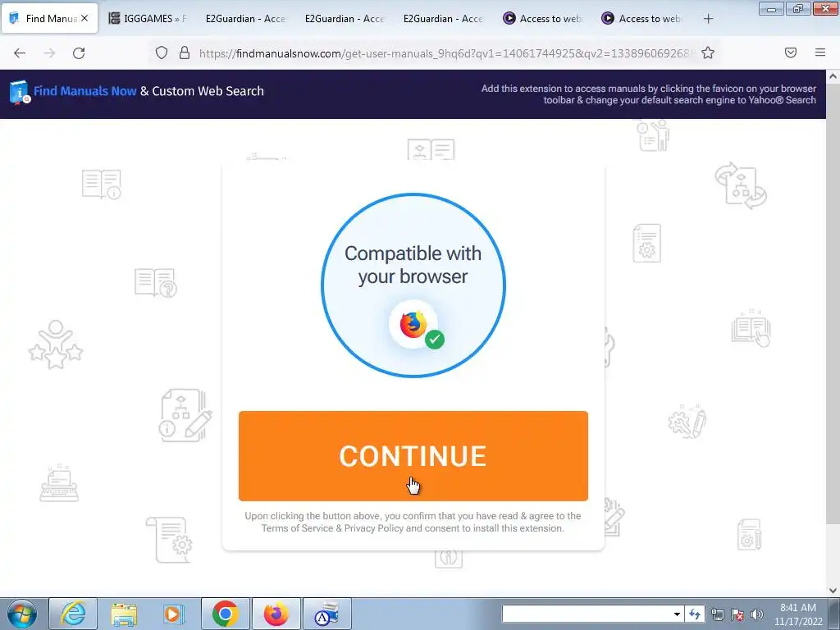Viewport: 840px width, 630px height.
Task: Close the Find Manuals tab
Action: point(84,18)
